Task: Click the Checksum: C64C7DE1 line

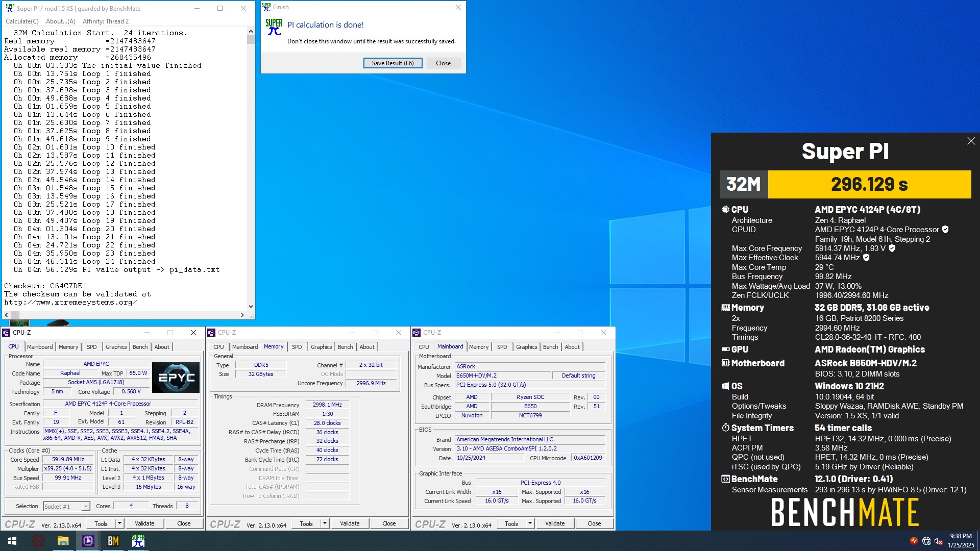Action: coord(45,286)
